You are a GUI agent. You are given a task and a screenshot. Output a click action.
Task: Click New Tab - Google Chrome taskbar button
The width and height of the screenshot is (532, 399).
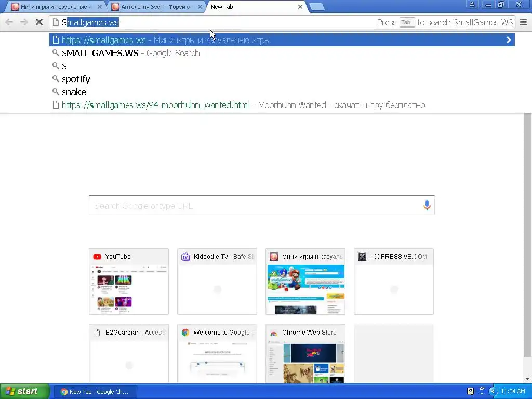coord(96,392)
